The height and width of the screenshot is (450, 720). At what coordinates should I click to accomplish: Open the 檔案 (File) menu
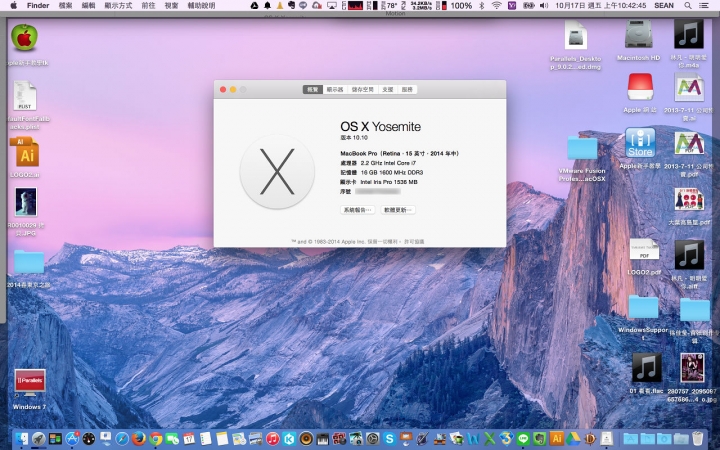[x=66, y=6]
